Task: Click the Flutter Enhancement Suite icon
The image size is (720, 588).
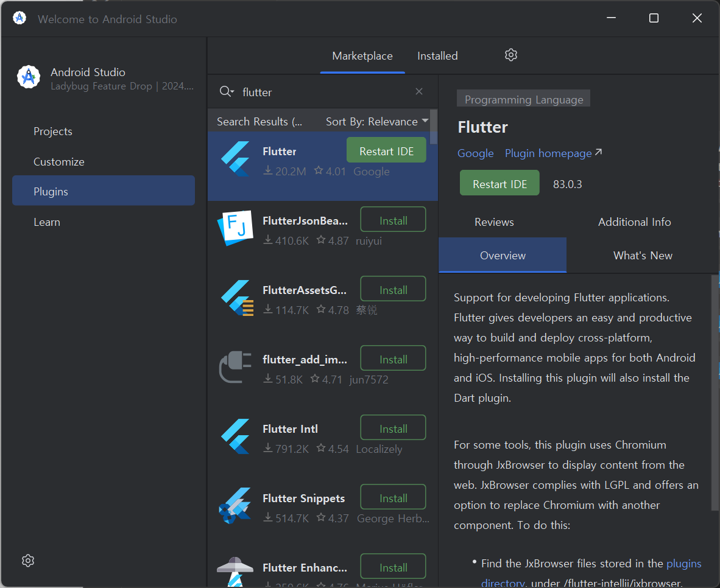Action: click(x=235, y=572)
